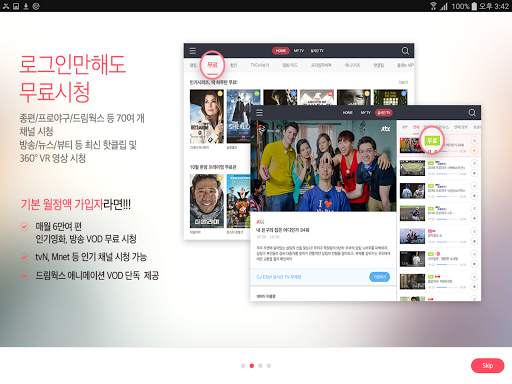Tap the red selected tab pill in front preview header
The image size is (512, 384).
383,113
